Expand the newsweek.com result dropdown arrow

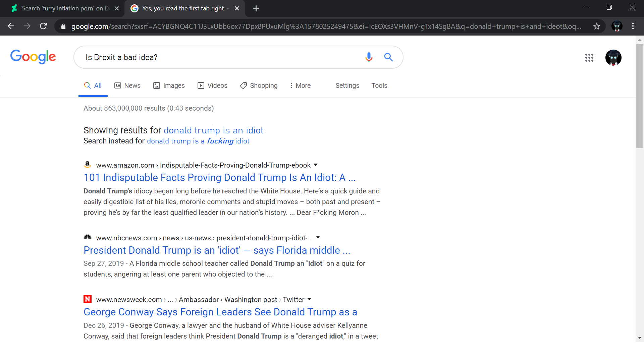tap(309, 299)
